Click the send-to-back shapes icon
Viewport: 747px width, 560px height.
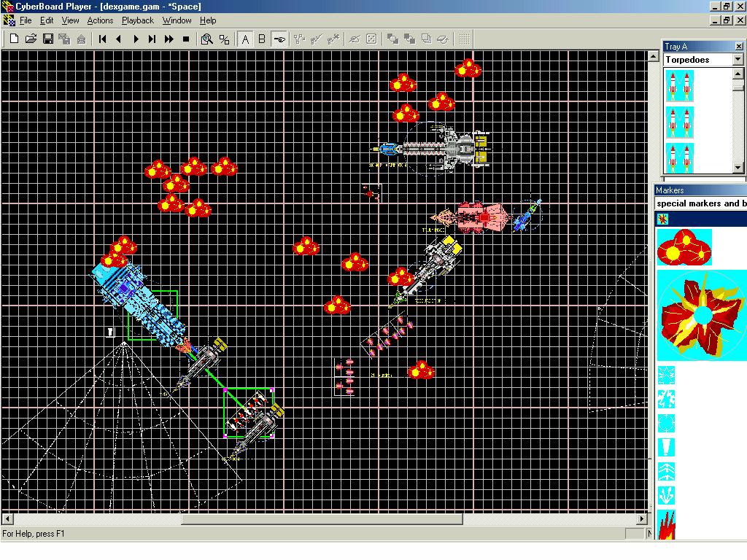[409, 39]
